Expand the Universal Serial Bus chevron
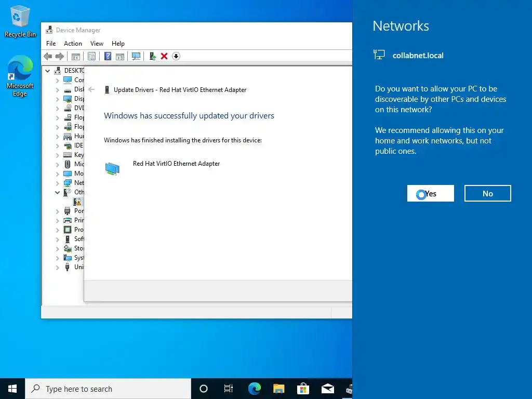This screenshot has height=399, width=532. pos(57,267)
